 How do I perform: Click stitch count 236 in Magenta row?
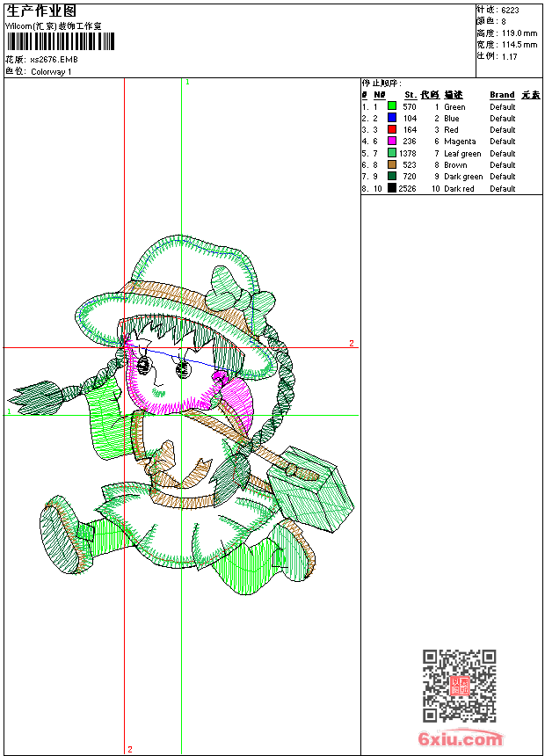(410, 142)
